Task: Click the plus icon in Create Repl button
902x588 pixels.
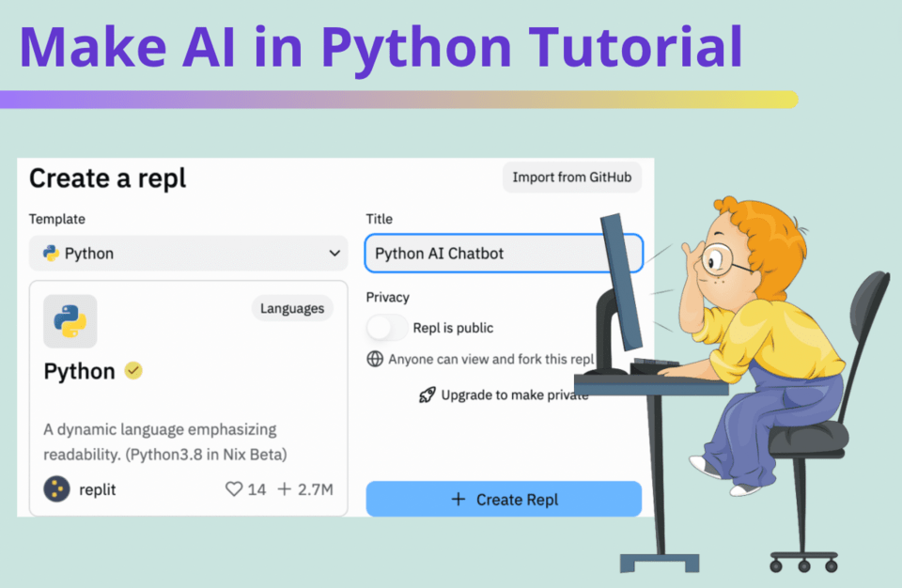Action: pyautogui.click(x=459, y=499)
